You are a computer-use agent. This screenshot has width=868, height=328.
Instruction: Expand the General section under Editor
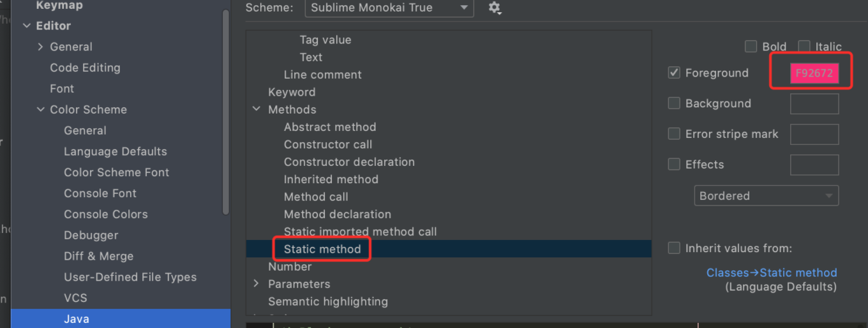41,47
